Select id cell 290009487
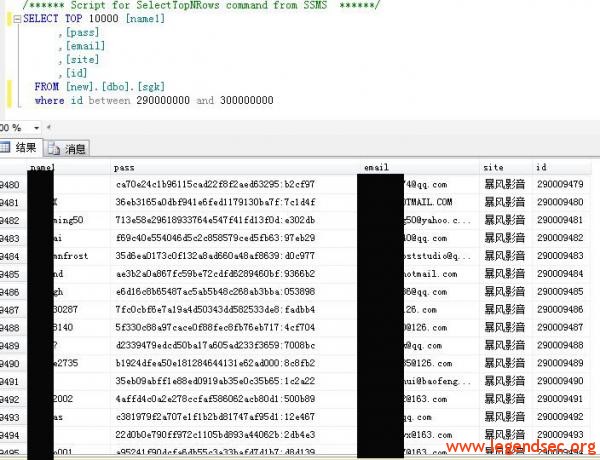Image resolution: width=600 pixels, height=460 pixels. [x=560, y=327]
